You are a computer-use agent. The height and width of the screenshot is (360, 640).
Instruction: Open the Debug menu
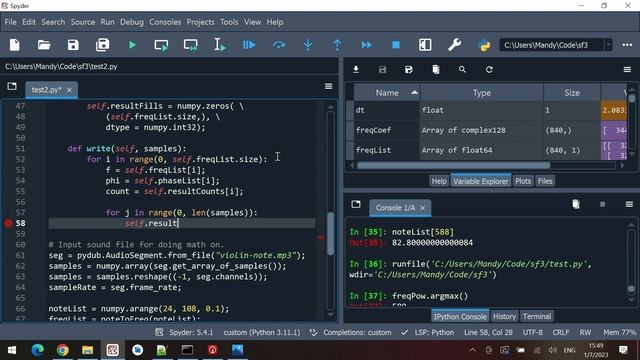132,22
